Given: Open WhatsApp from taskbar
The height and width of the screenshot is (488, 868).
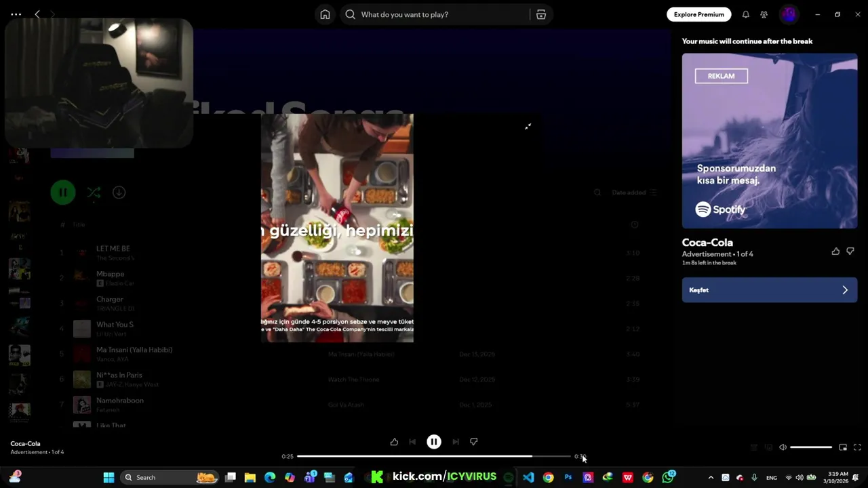Looking at the screenshot, I should click(x=668, y=477).
